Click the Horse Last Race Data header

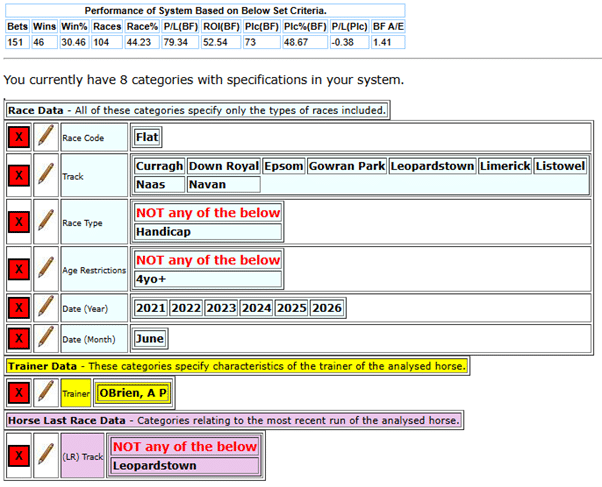pyautogui.click(x=234, y=421)
